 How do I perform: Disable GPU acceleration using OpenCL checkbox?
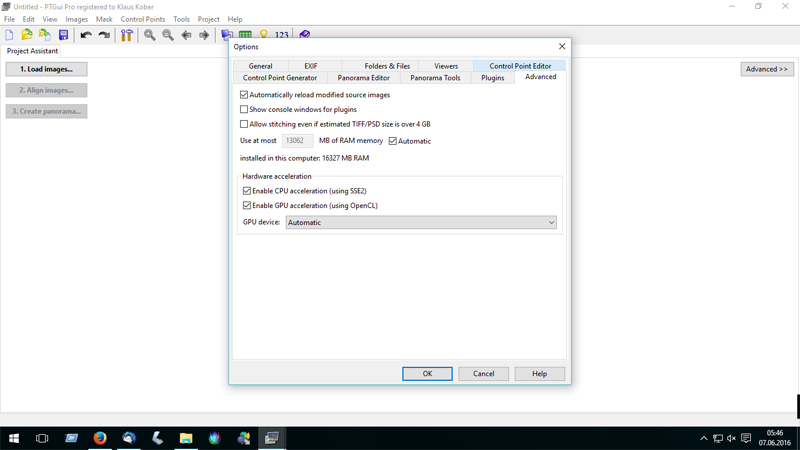pos(247,206)
